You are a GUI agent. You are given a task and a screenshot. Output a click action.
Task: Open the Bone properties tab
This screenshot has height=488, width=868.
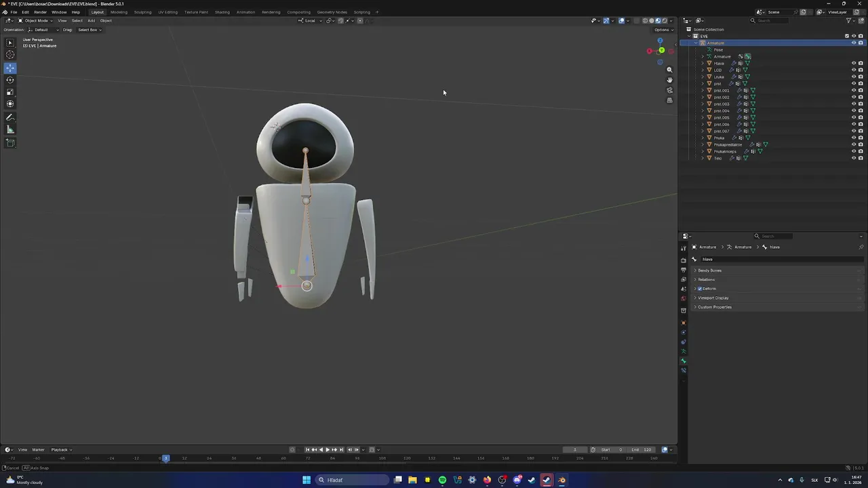684,361
